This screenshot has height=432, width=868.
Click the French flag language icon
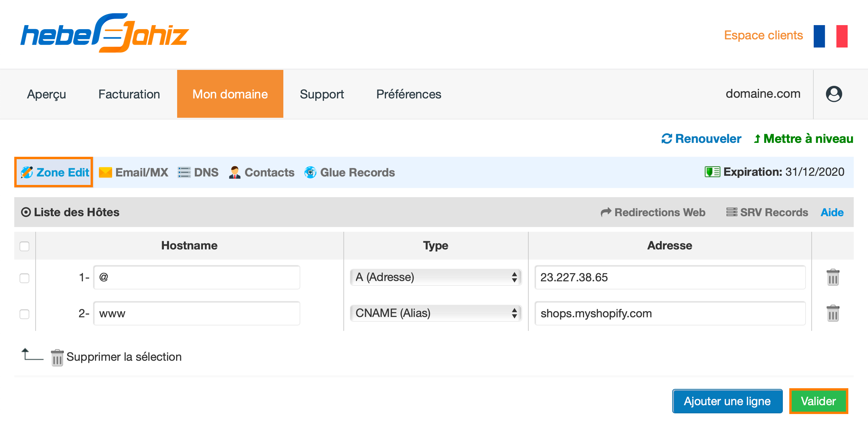click(x=830, y=36)
